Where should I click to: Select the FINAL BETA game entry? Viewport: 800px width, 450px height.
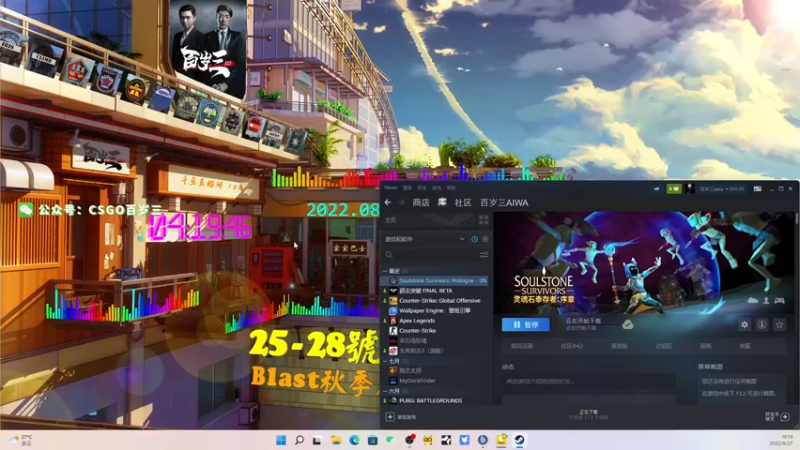pyautogui.click(x=426, y=290)
